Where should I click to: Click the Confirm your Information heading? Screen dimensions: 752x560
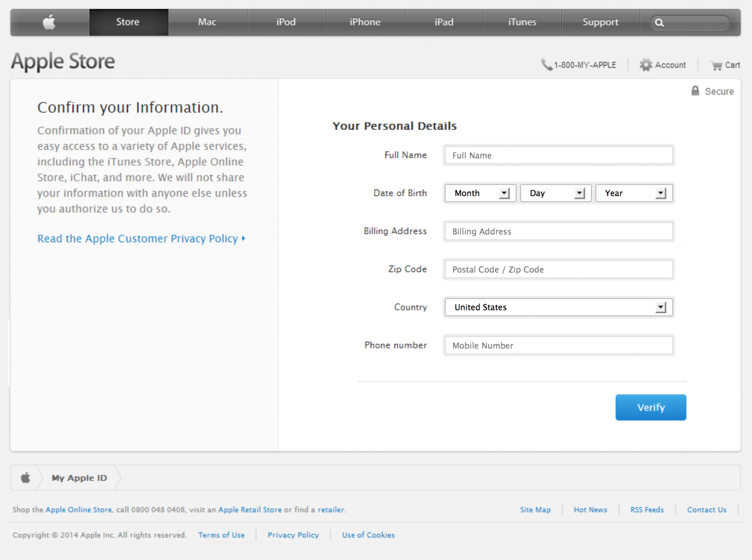[x=130, y=108]
